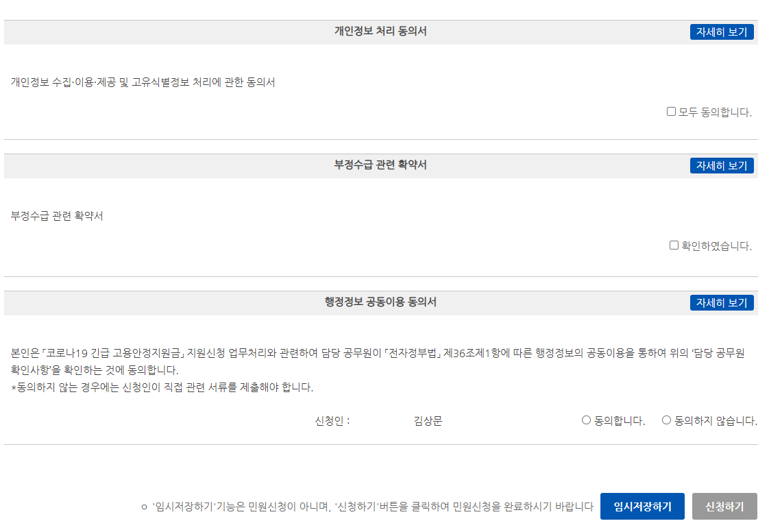This screenshot has width=769, height=532.
Task: Open 자세히 보기 for 개인정보 처리 동의서
Action: point(722,32)
